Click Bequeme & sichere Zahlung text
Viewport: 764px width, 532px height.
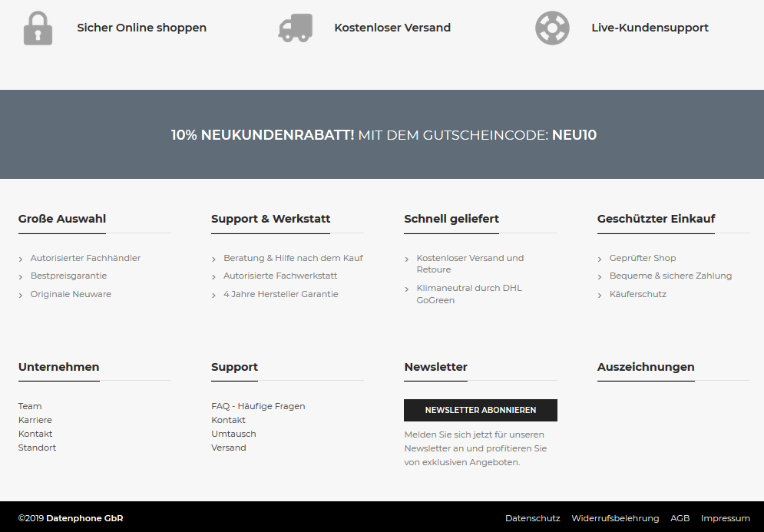pos(670,276)
